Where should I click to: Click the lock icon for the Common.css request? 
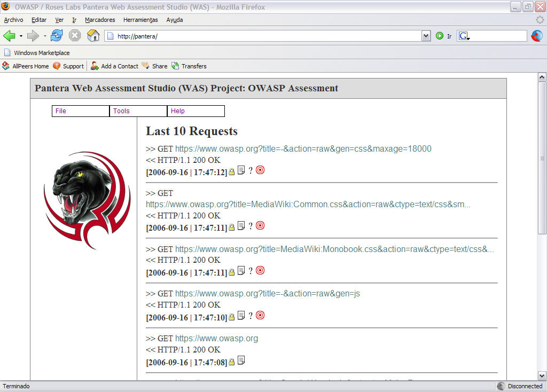(232, 228)
